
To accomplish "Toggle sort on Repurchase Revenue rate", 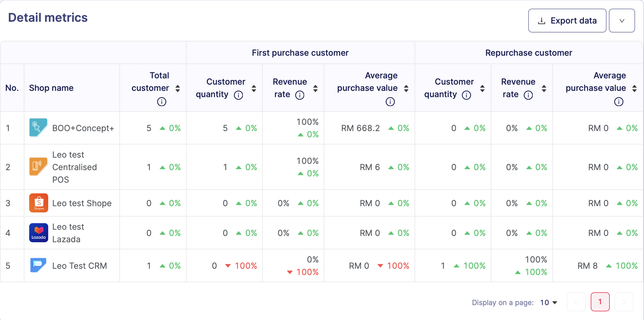I will (544, 88).
